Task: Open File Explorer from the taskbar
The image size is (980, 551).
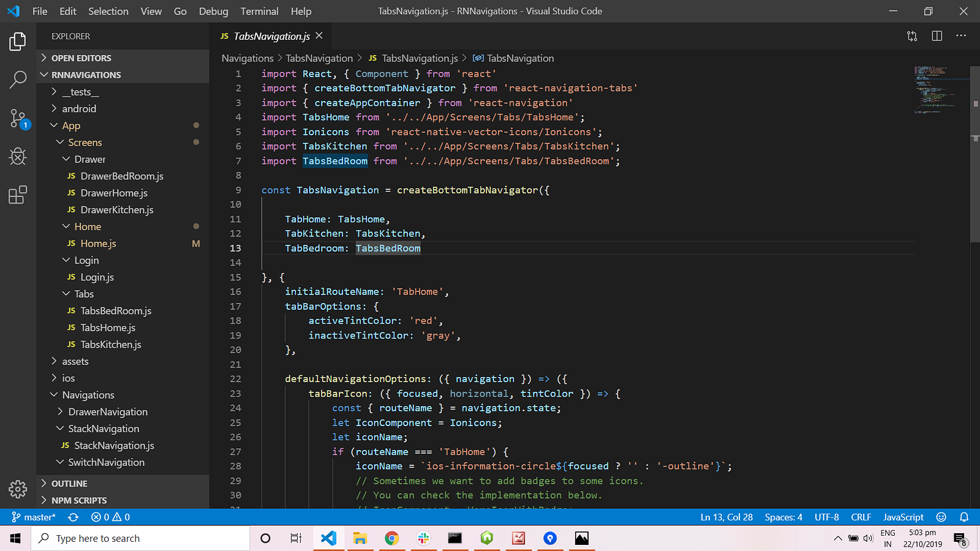Action: pyautogui.click(x=360, y=538)
